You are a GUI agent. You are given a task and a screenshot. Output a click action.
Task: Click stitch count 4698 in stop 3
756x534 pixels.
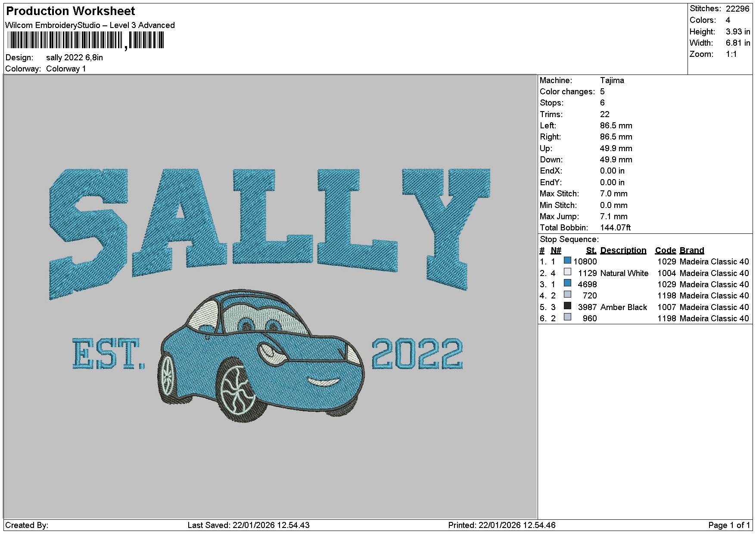click(588, 285)
